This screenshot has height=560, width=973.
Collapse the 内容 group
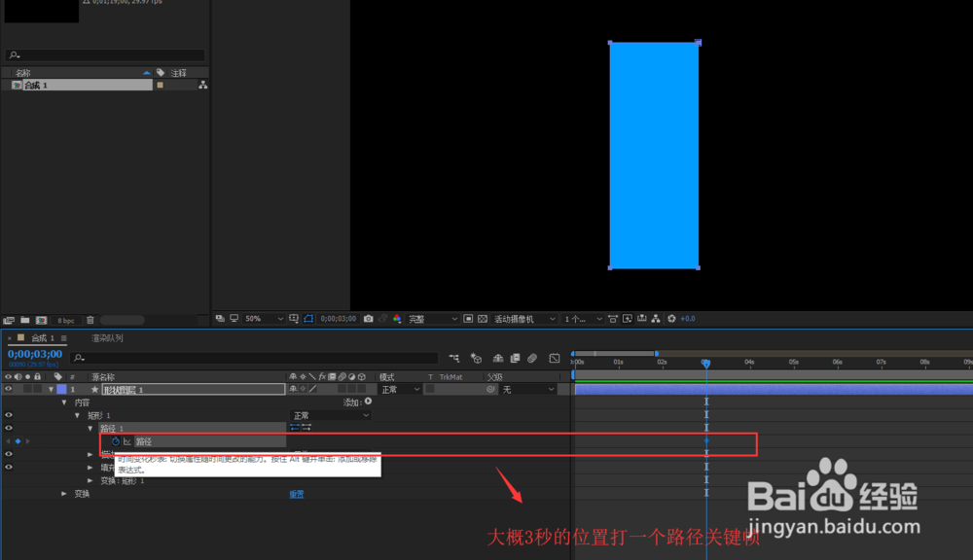point(64,402)
